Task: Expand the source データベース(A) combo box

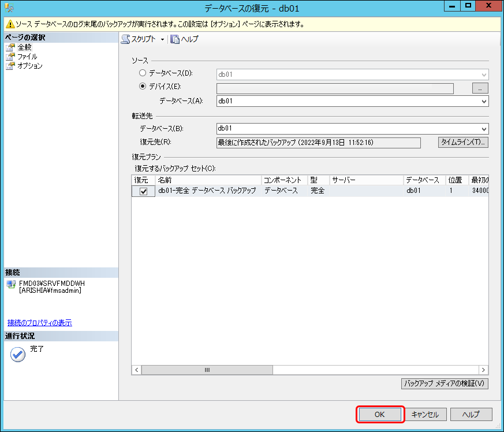Action: pyautogui.click(x=484, y=101)
